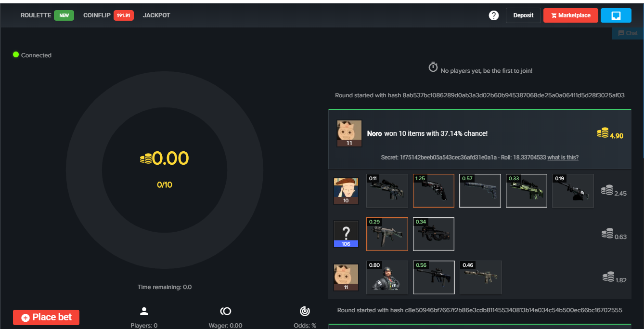Click the Players person icon
Screen dimensions: 644x329
pyautogui.click(x=144, y=311)
